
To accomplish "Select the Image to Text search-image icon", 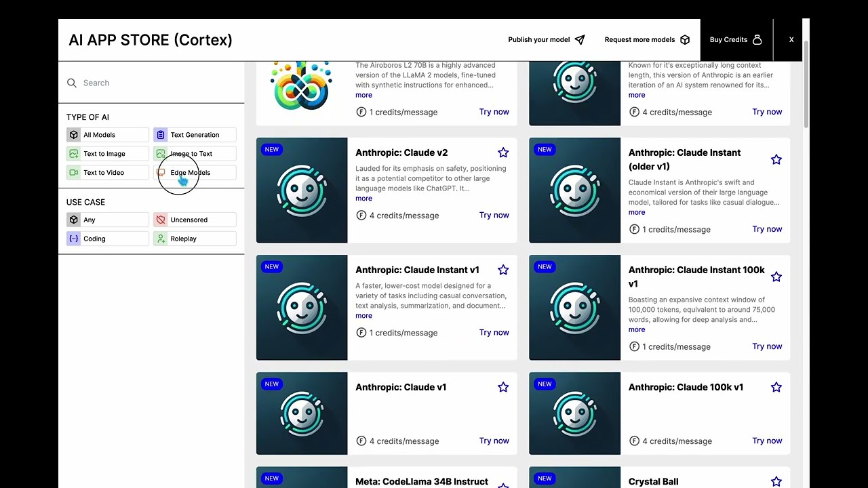I will coord(161,153).
